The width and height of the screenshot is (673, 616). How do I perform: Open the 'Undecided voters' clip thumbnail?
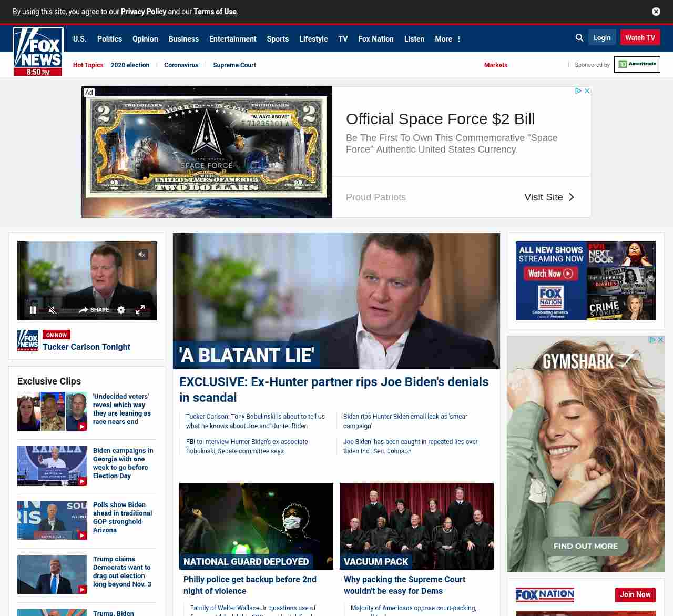click(x=52, y=411)
